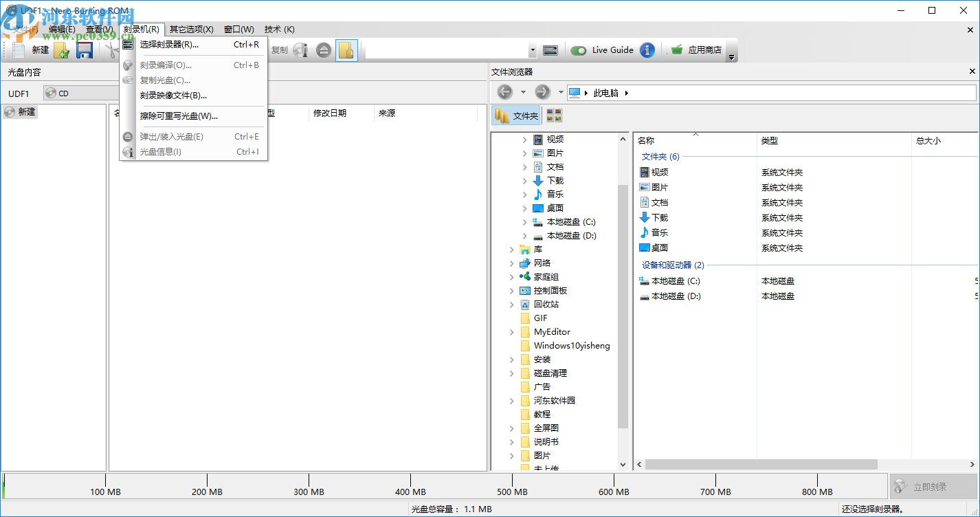The width and height of the screenshot is (980, 517).
Task: Open the back history dropdown arrow
Action: pos(523,92)
